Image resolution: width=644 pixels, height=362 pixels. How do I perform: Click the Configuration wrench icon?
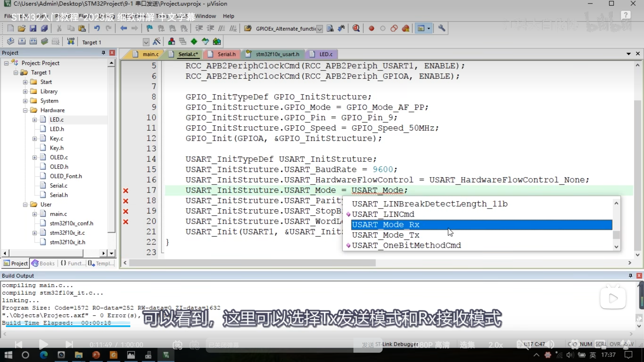(x=441, y=28)
